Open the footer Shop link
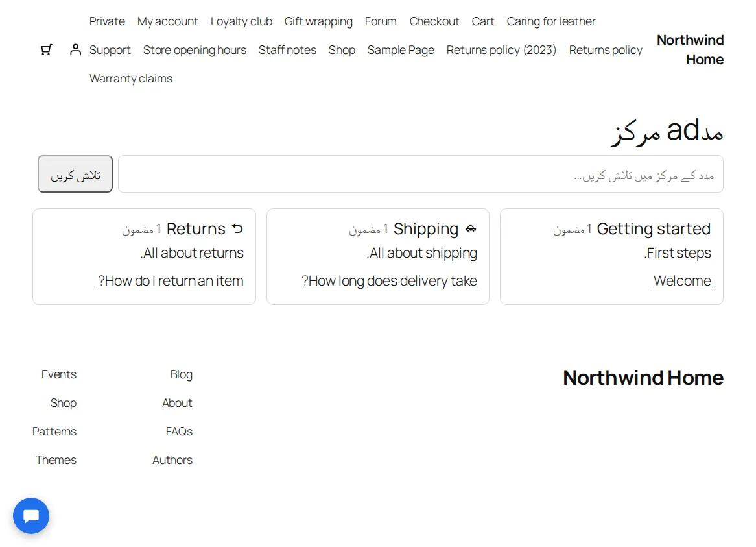The height and width of the screenshot is (547, 756). 64,403
